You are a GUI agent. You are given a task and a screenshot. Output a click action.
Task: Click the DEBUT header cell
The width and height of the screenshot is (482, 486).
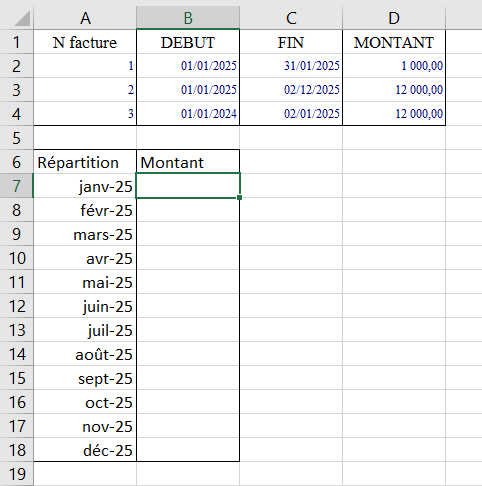pos(188,42)
